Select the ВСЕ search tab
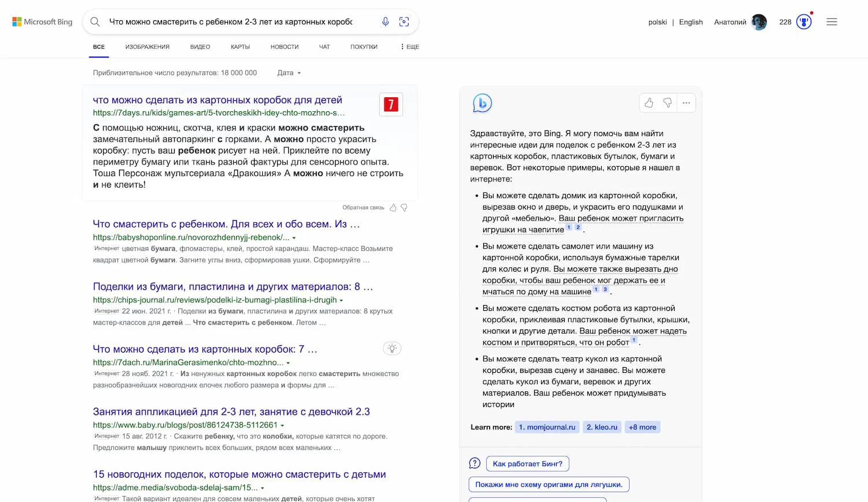This screenshot has width=868, height=502. pos(99,47)
